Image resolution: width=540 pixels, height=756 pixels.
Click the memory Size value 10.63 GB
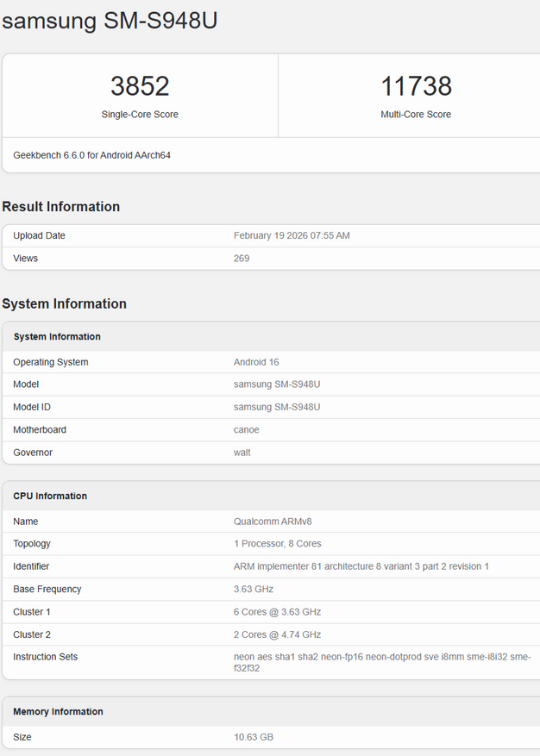click(x=254, y=737)
